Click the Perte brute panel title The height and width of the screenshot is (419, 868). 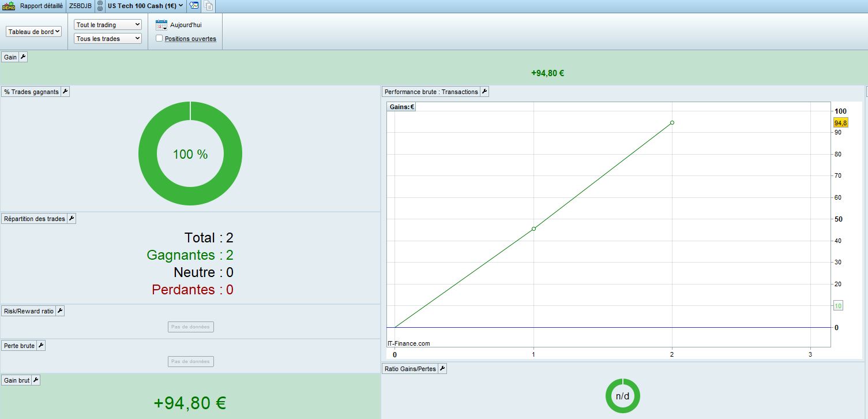click(x=19, y=346)
